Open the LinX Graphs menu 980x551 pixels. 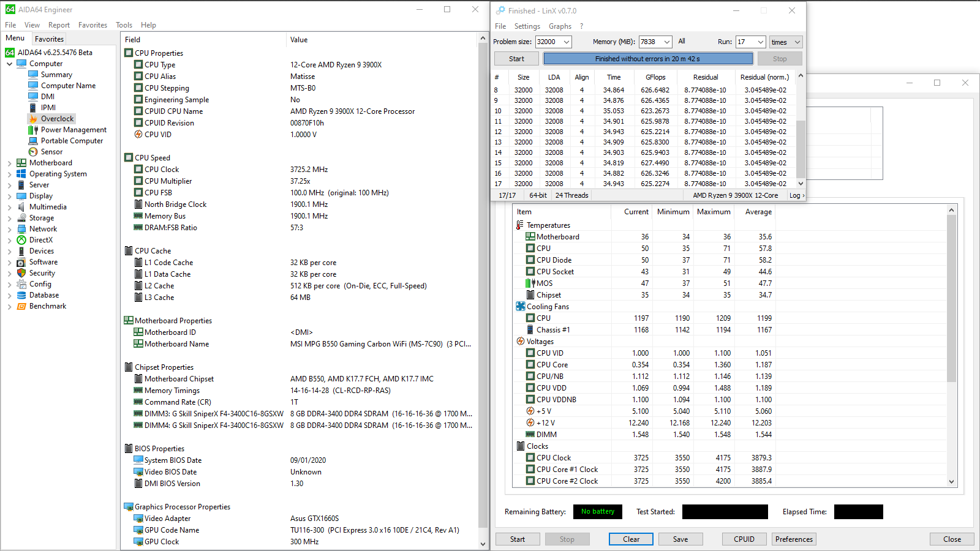click(560, 26)
